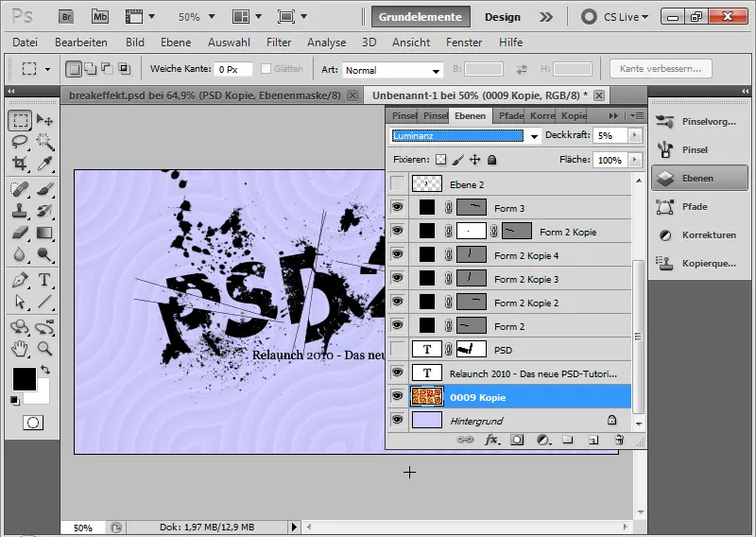The width and height of the screenshot is (756, 537).
Task: Select the Brush tool
Action: pyautogui.click(x=44, y=189)
